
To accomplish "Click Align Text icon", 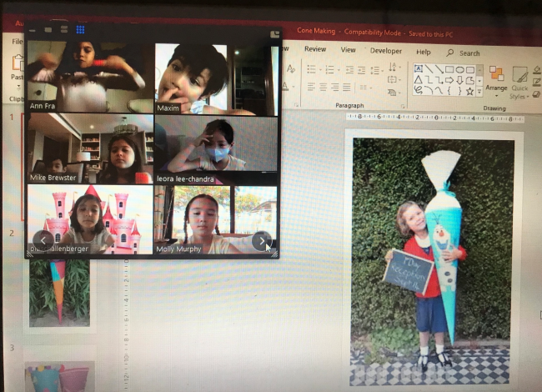I will coord(392,80).
